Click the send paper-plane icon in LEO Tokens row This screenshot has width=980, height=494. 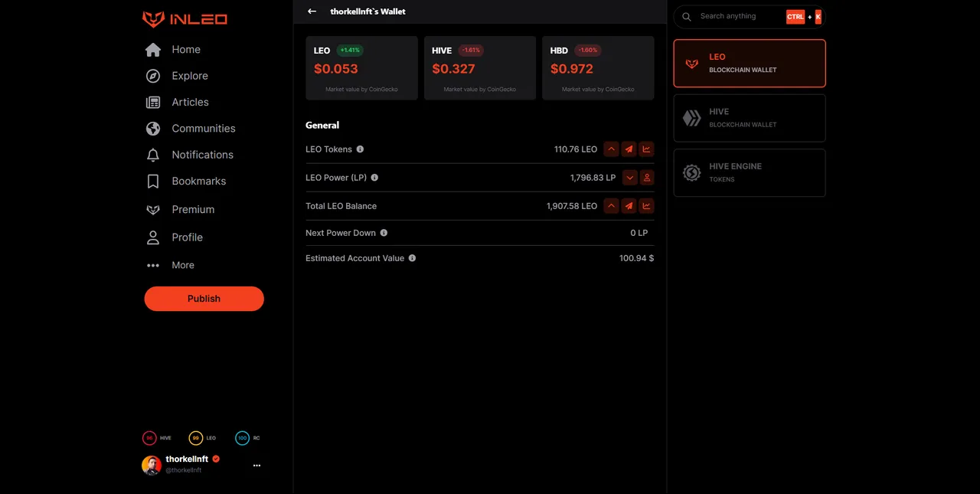[x=629, y=149]
